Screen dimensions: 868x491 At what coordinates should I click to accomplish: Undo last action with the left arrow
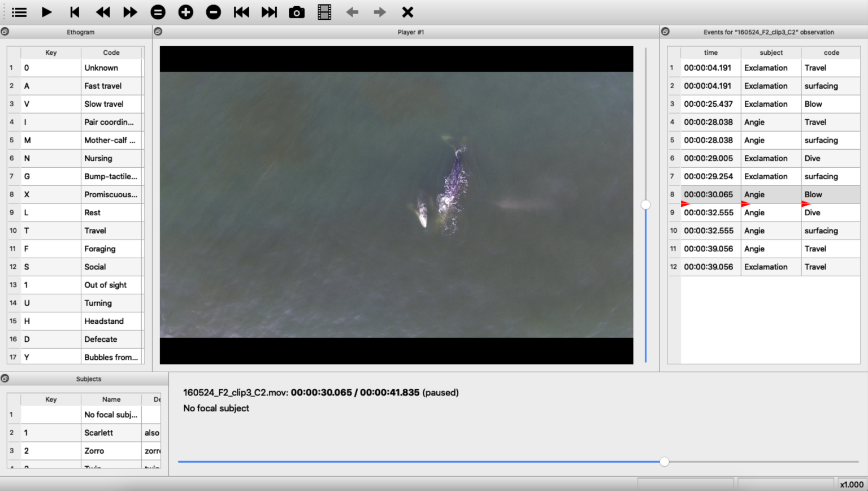pyautogui.click(x=352, y=12)
